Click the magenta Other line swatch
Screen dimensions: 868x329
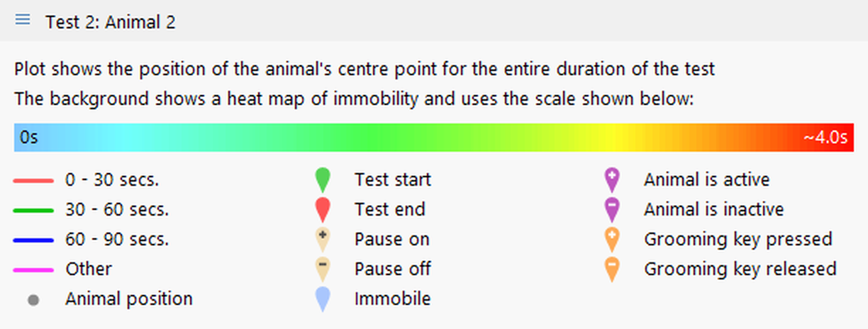33,270
